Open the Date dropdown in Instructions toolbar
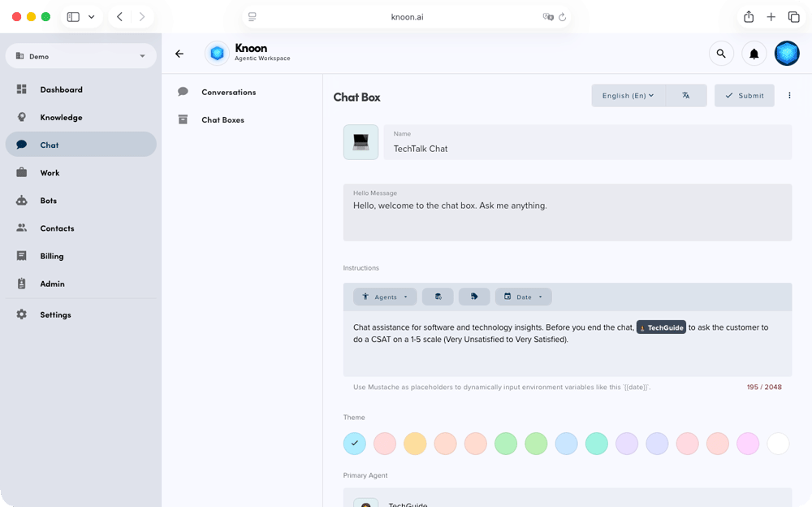This screenshot has width=812, height=507. 523,297
